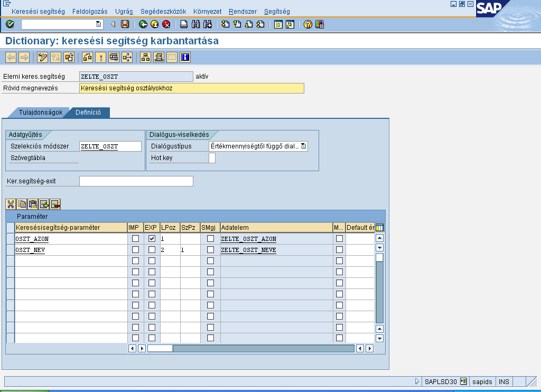Screen dimensions: 541x392
Task: Toggle M... checkbox for OSZT_NEV row
Action: [340, 249]
